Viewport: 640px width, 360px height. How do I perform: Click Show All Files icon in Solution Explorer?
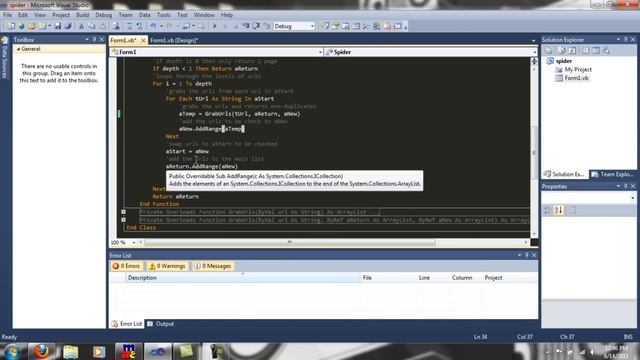562,51
